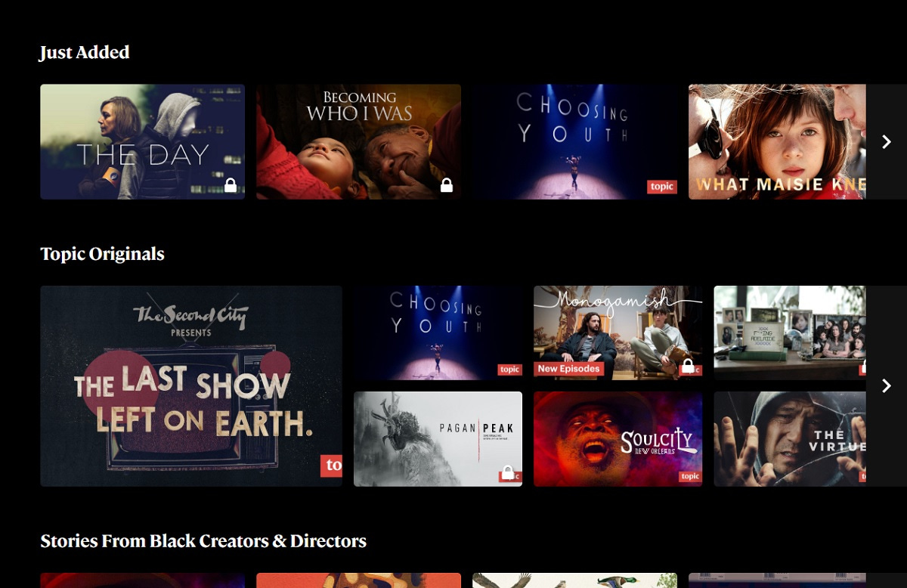Image resolution: width=907 pixels, height=588 pixels.
Task: Open Choosing Youth in Topic Originals row
Action: pyautogui.click(x=438, y=333)
